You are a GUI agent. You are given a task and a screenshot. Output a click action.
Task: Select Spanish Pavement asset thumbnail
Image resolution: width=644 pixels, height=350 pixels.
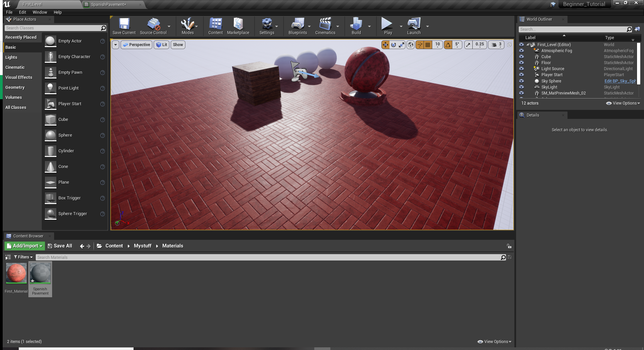(x=40, y=273)
